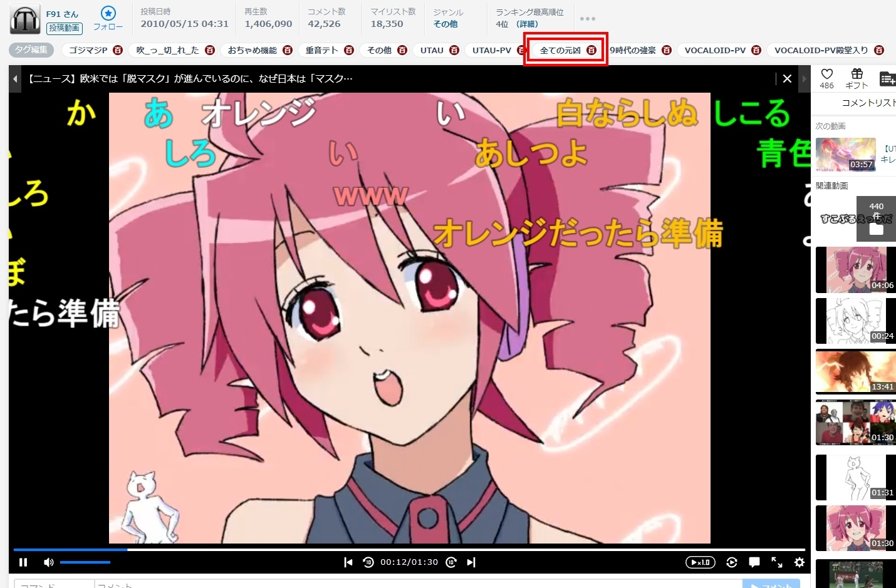Send a gift with the ギフト icon
This screenshot has height=588, width=896.
(857, 75)
